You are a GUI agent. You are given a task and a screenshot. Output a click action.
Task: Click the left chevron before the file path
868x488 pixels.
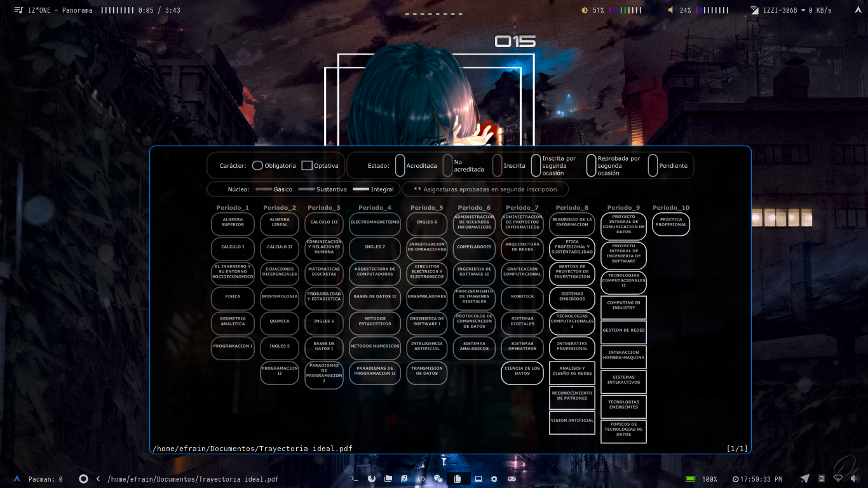click(98, 479)
